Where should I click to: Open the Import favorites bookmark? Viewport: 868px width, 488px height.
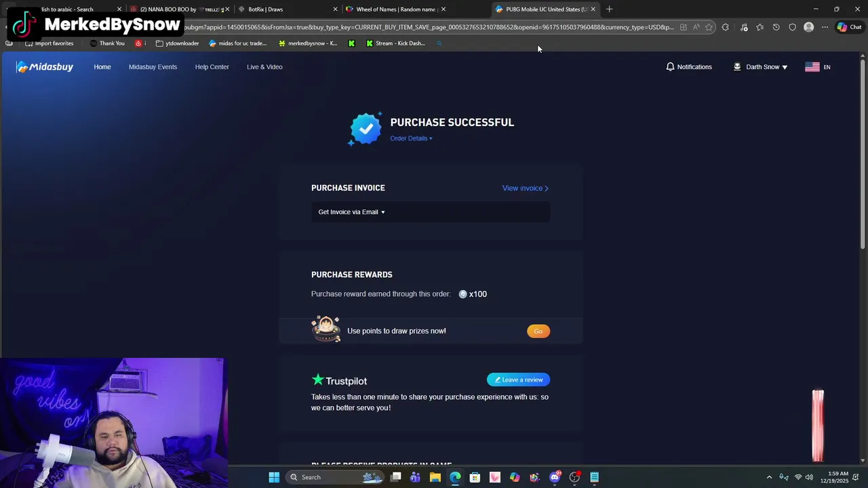[x=50, y=43]
